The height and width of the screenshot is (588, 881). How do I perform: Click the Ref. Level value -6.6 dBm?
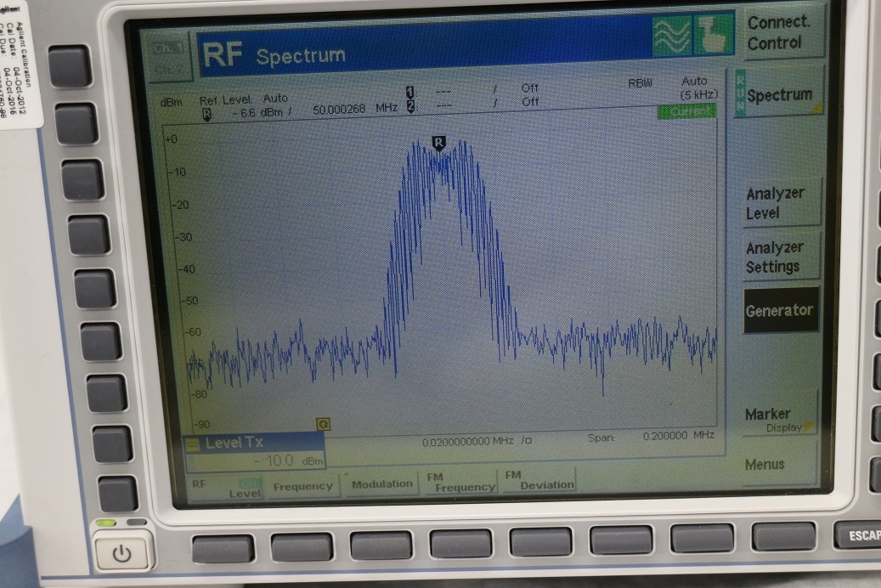pyautogui.click(x=258, y=112)
